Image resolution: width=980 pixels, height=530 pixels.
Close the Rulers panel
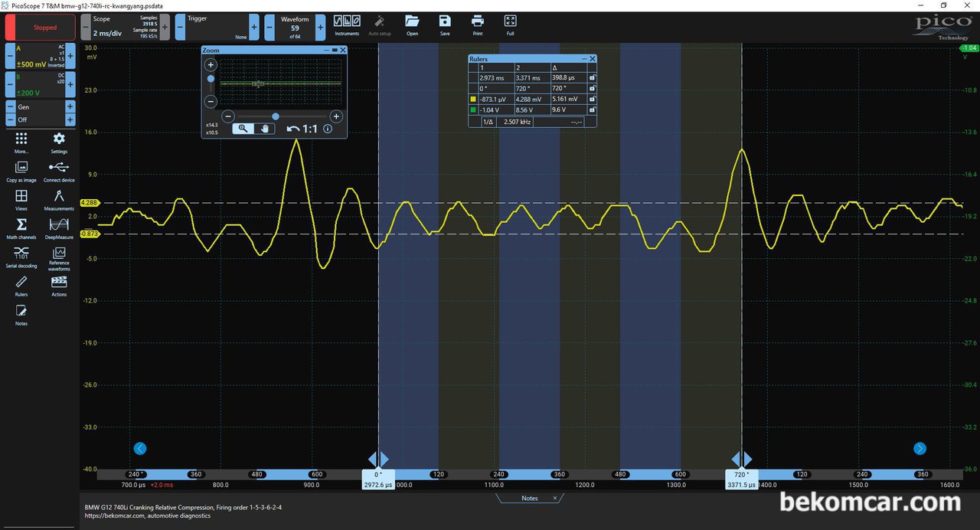pyautogui.click(x=592, y=58)
